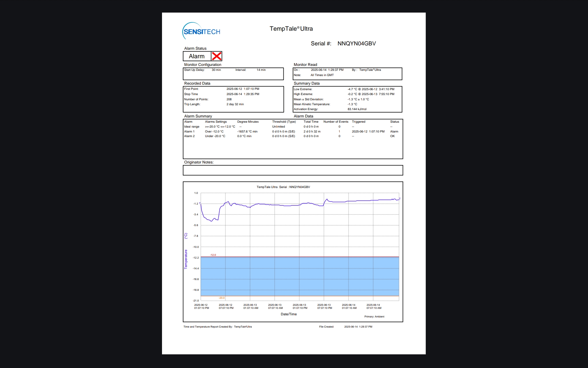Click the Threshold (Type) column header
The image size is (588, 368).
284,122
